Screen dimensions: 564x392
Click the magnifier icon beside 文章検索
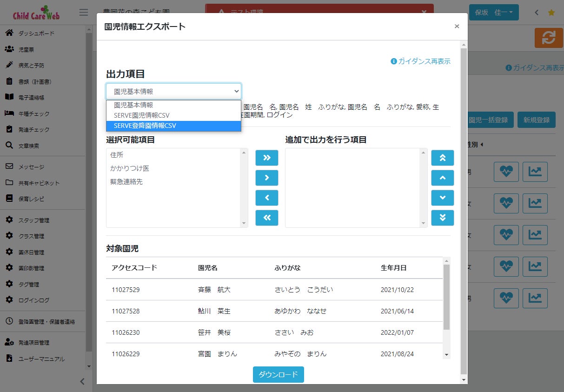[9, 145]
